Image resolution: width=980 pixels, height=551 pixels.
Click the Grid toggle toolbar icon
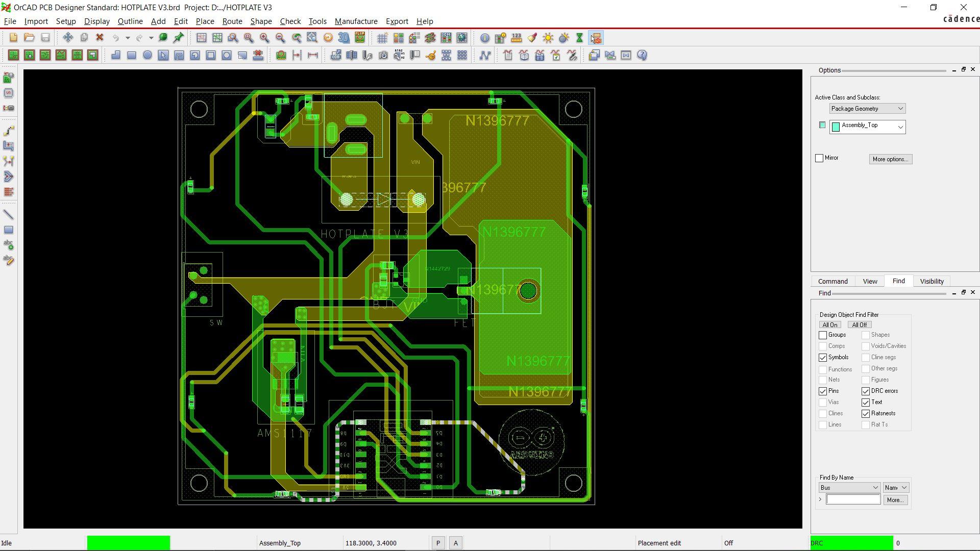(382, 38)
